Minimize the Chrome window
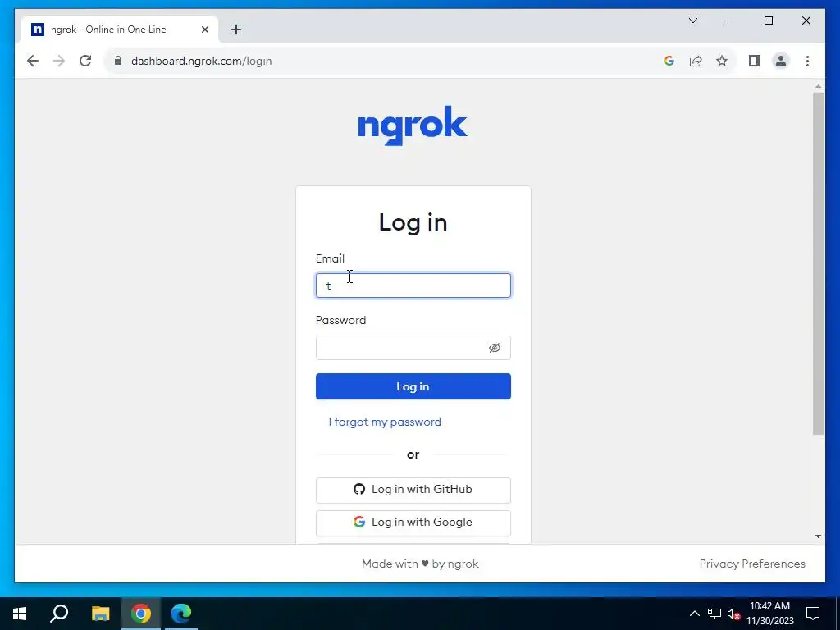 [731, 21]
